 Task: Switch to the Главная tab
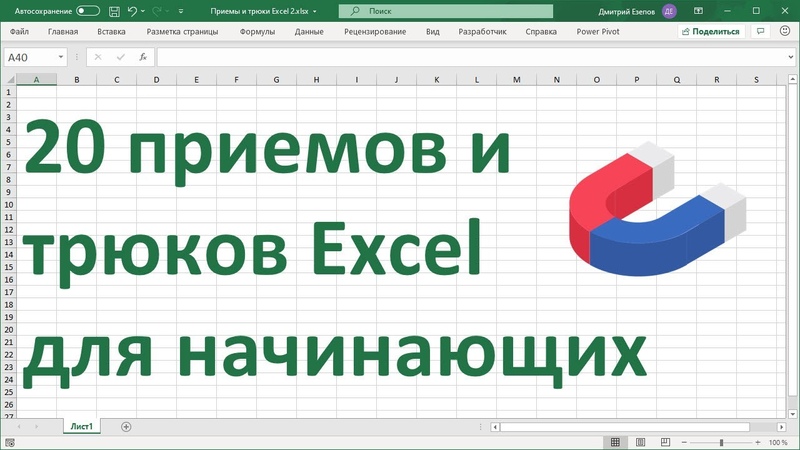click(63, 32)
